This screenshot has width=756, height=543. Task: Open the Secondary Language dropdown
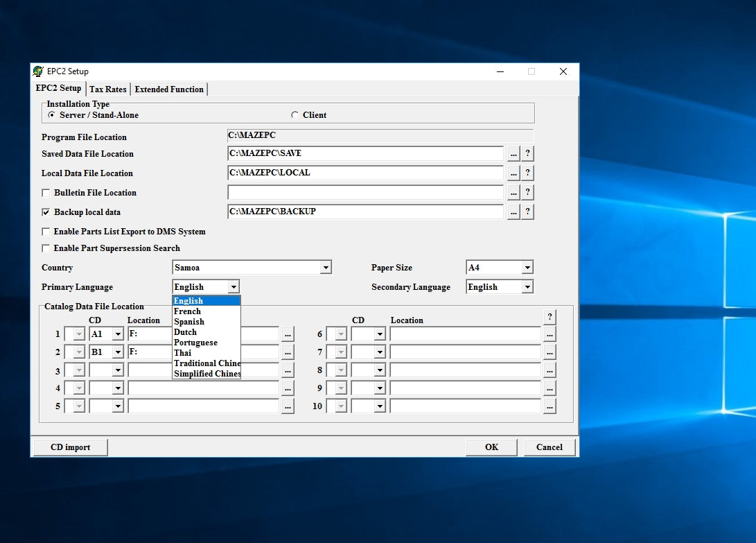pyautogui.click(x=527, y=287)
